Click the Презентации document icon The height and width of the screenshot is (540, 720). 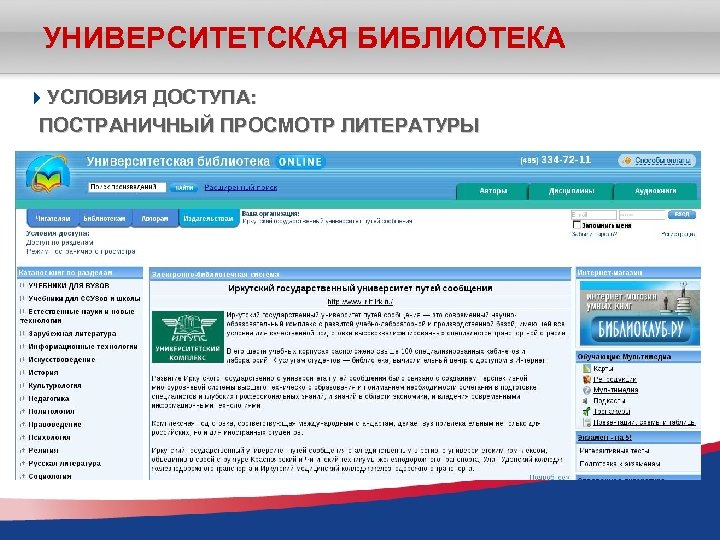point(586,422)
